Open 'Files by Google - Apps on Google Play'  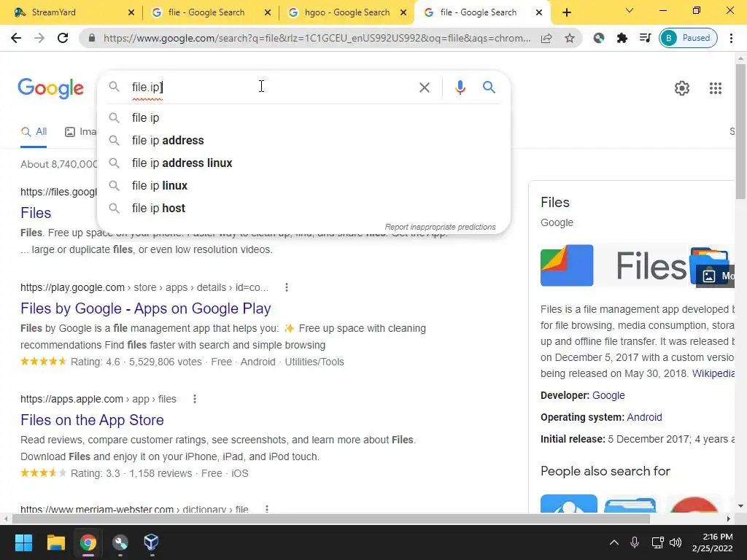[x=145, y=308]
